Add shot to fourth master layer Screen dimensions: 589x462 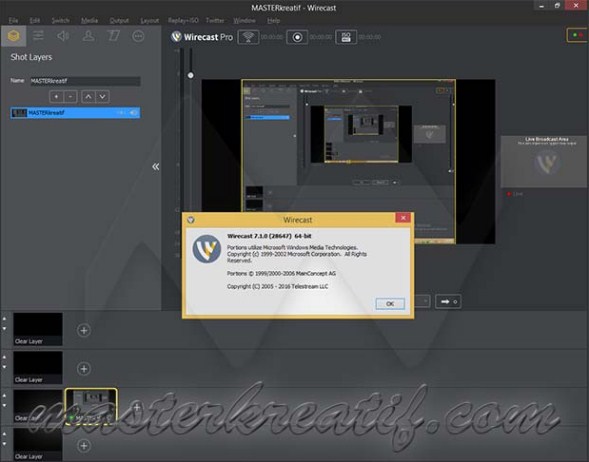pyautogui.click(x=84, y=446)
